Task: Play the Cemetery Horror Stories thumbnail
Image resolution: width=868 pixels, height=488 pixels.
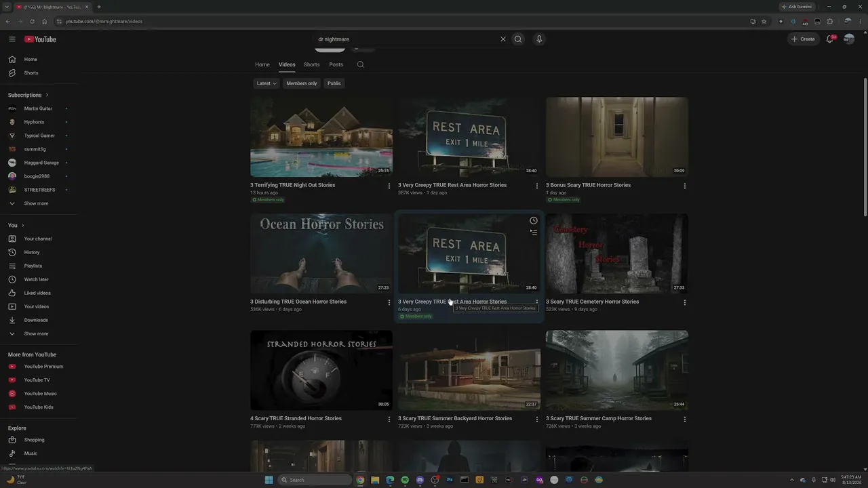Action: [617, 253]
